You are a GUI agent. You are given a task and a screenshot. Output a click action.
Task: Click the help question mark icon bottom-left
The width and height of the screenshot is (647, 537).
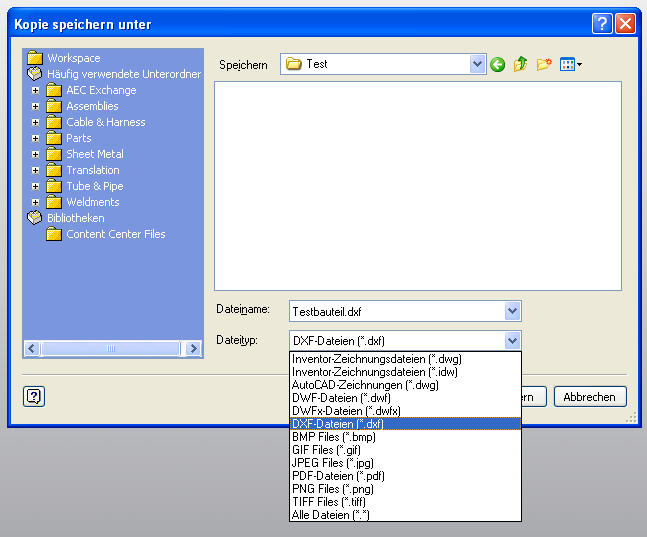(34, 396)
